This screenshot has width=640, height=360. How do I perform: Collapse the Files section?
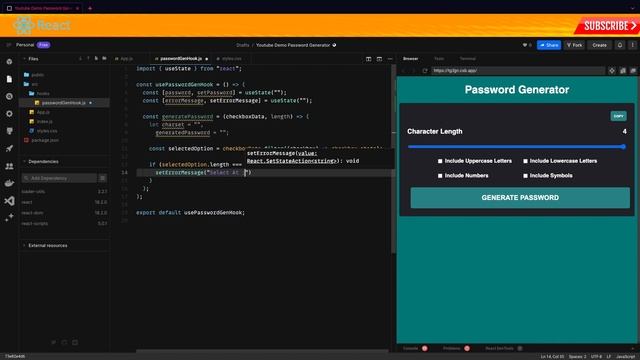click(x=24, y=59)
